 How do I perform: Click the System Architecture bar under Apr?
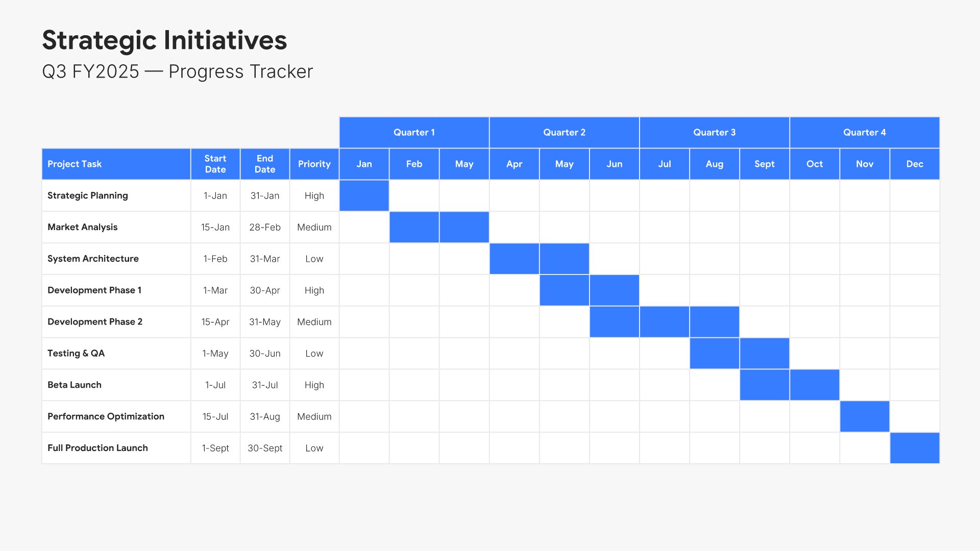[514, 259]
